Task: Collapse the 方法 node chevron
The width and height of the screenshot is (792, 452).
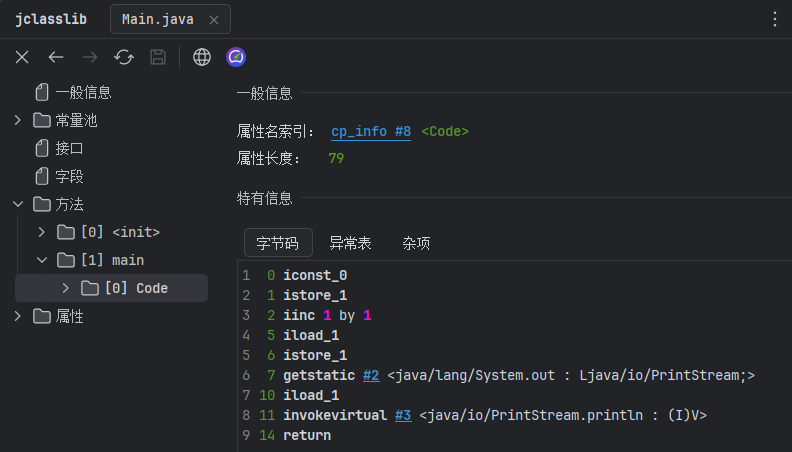Action: (18, 204)
